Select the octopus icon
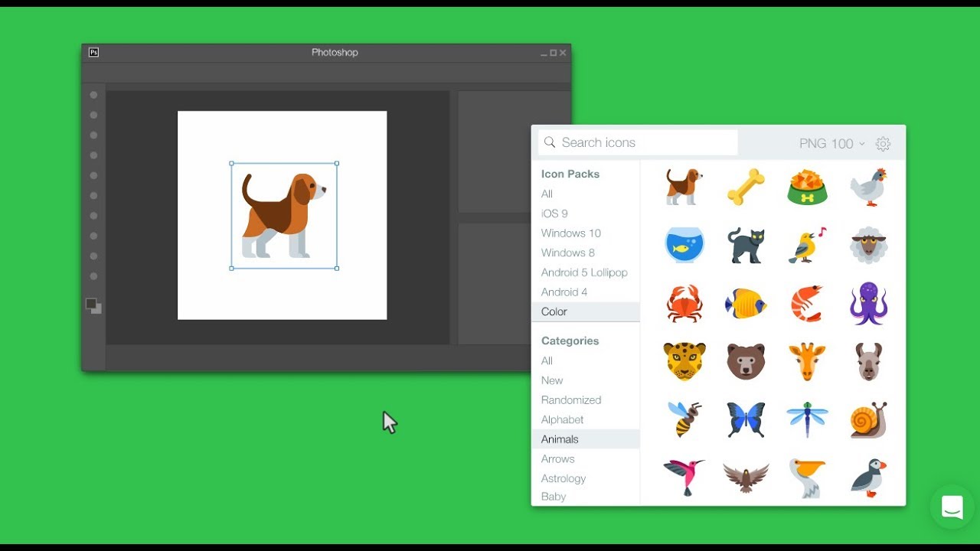Screen dimensions: 980x551 tap(868, 304)
